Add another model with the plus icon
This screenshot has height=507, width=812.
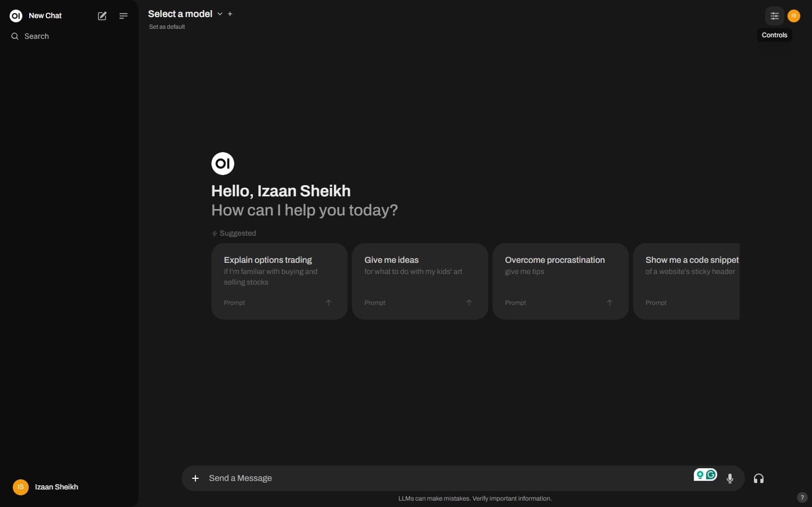click(x=230, y=14)
